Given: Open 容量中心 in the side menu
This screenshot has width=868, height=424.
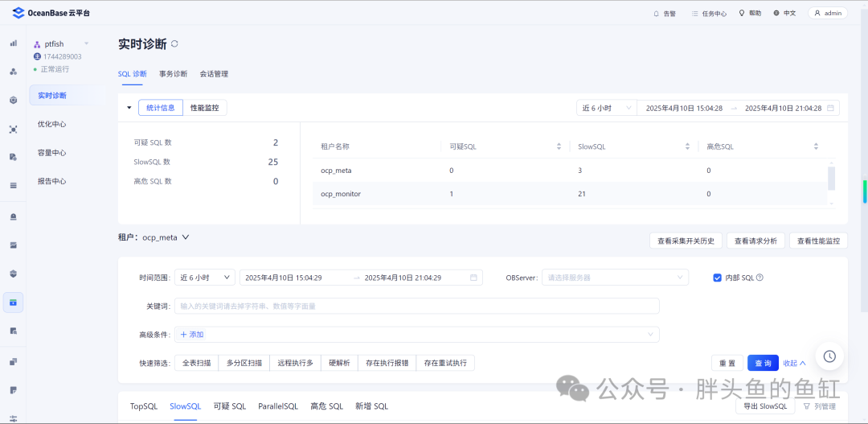Looking at the screenshot, I should coord(52,152).
